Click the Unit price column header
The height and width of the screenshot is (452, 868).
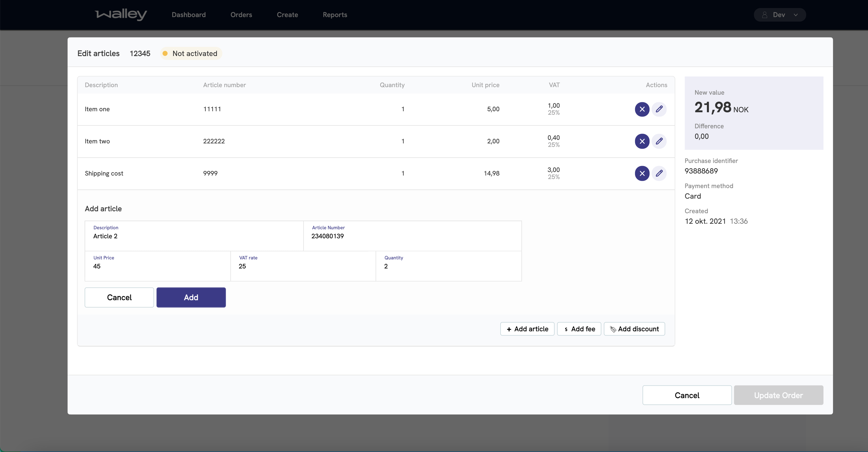tap(486, 85)
